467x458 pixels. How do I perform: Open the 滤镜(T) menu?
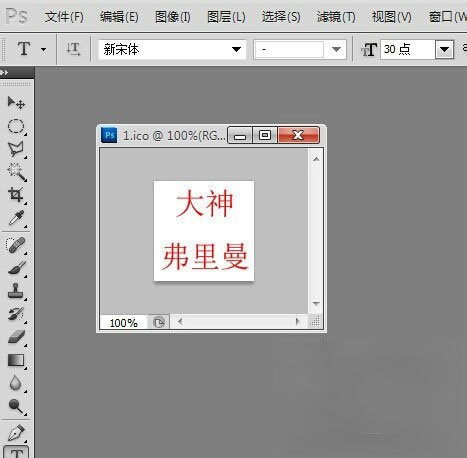tap(336, 17)
